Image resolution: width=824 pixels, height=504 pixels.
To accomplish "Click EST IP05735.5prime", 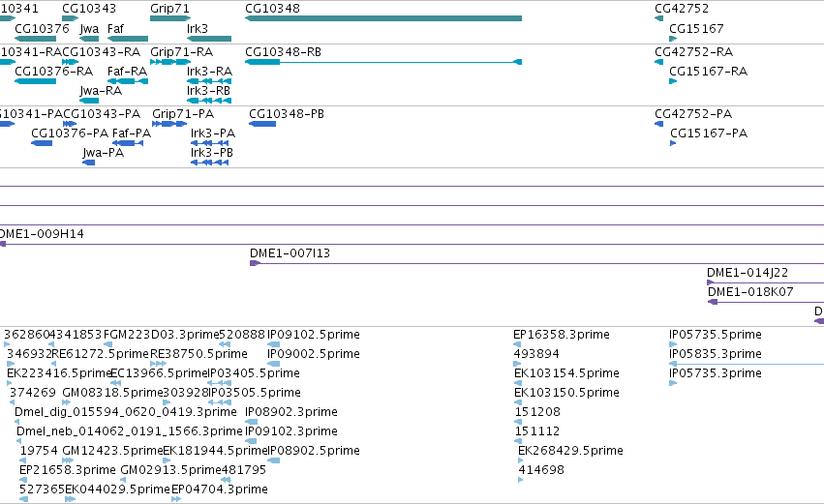I will [716, 335].
